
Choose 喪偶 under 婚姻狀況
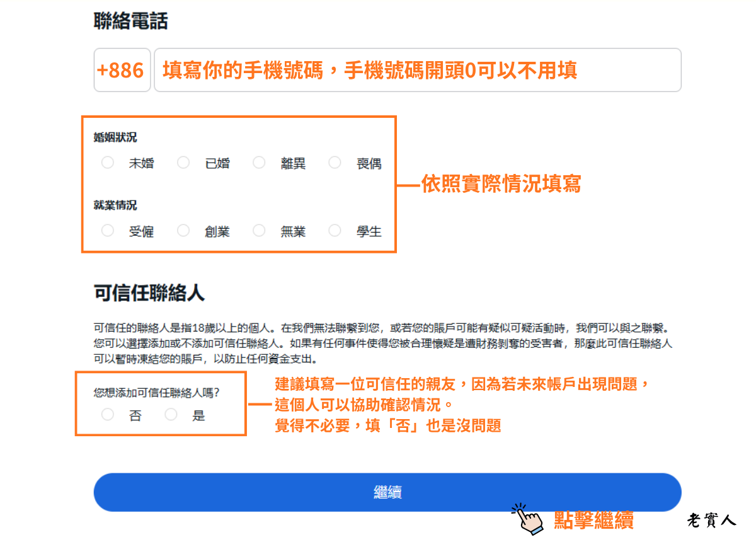335,162
